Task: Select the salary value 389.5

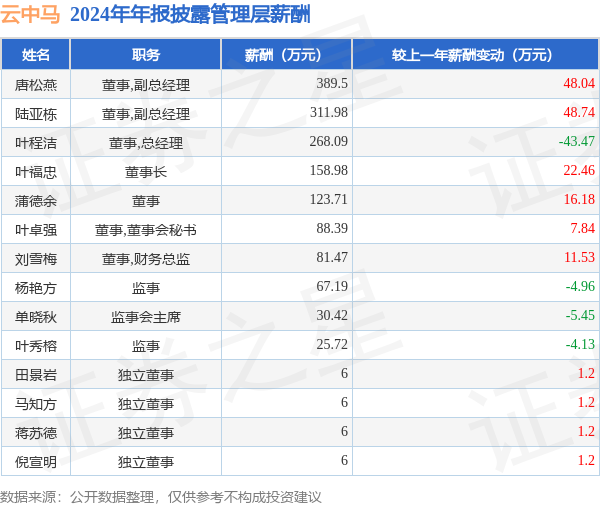Action: 332,83
